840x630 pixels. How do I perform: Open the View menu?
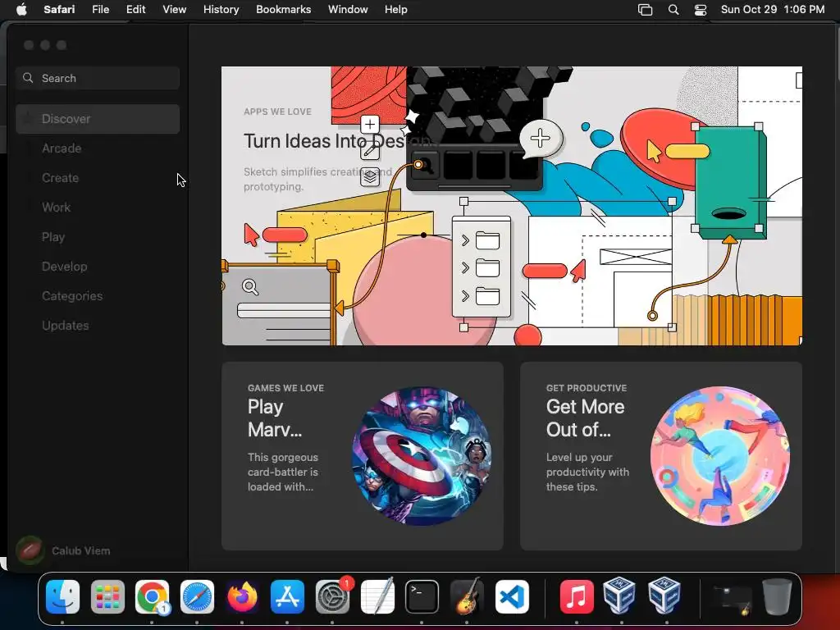point(174,9)
